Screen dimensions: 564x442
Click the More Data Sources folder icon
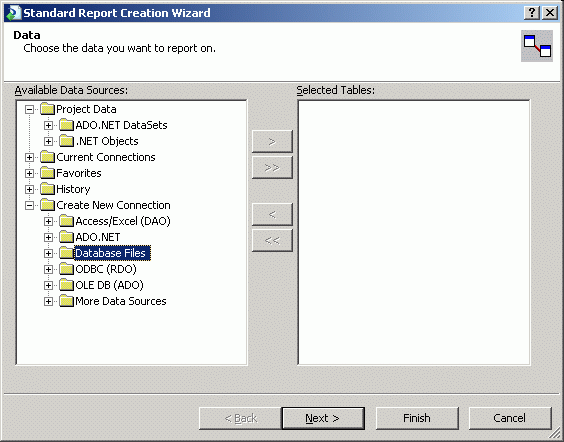coord(66,301)
